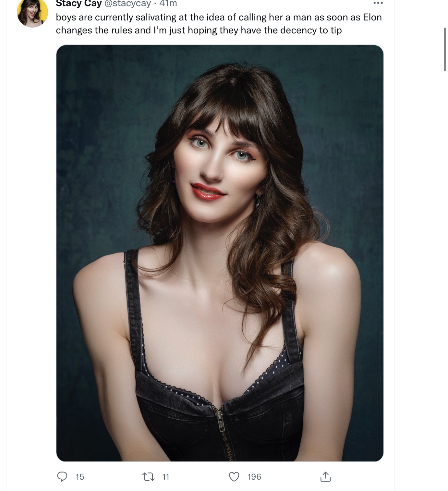The height and width of the screenshot is (491, 448).
Task: Click the page scrollbar thumb on the right
Action: coord(445,49)
